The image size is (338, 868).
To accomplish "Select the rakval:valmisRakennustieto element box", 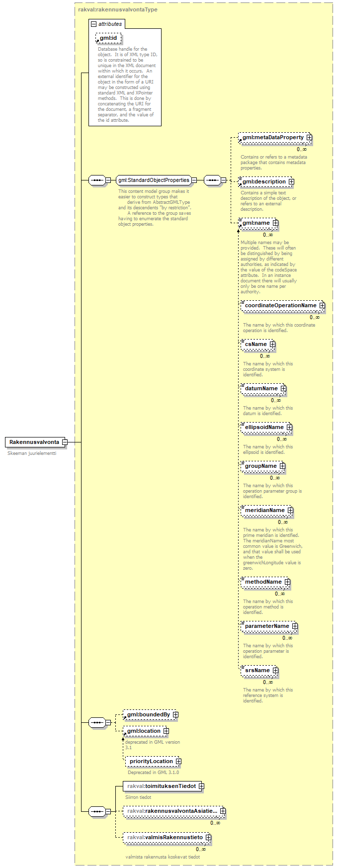I will (x=165, y=837).
